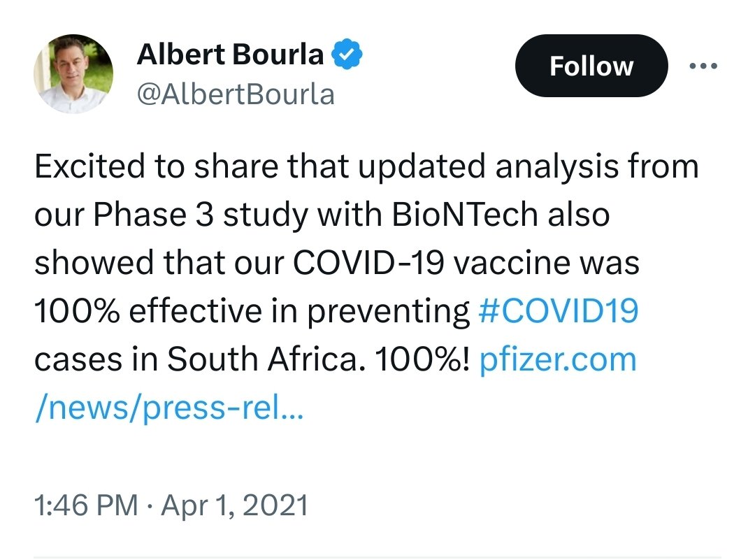Follow the /news/press-rel… link continuation
The image size is (755, 560).
tap(169, 408)
